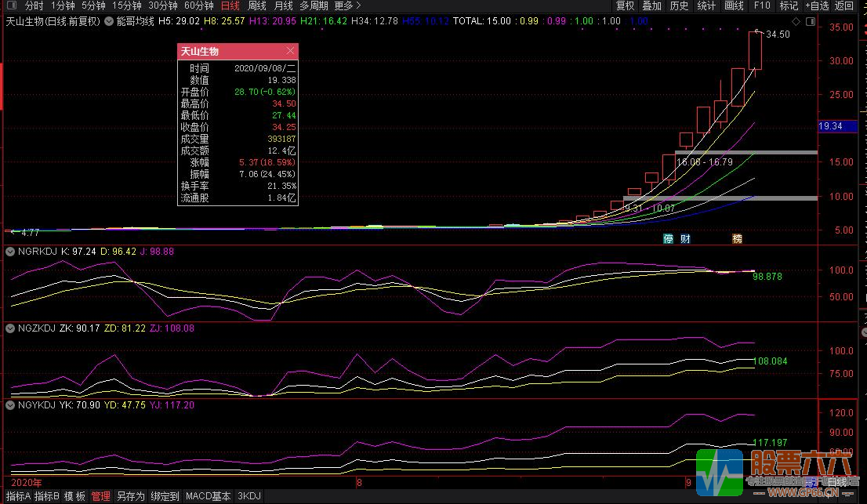Click the 2020/09/08/二 date value in popup
This screenshot has width=867, height=504.
(265, 68)
